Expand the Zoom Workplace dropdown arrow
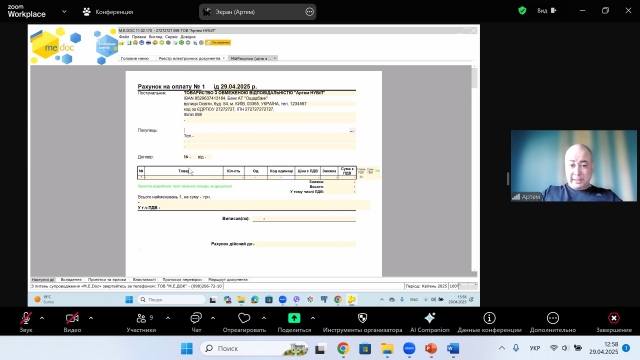This screenshot has height=360, width=640. coord(64,12)
